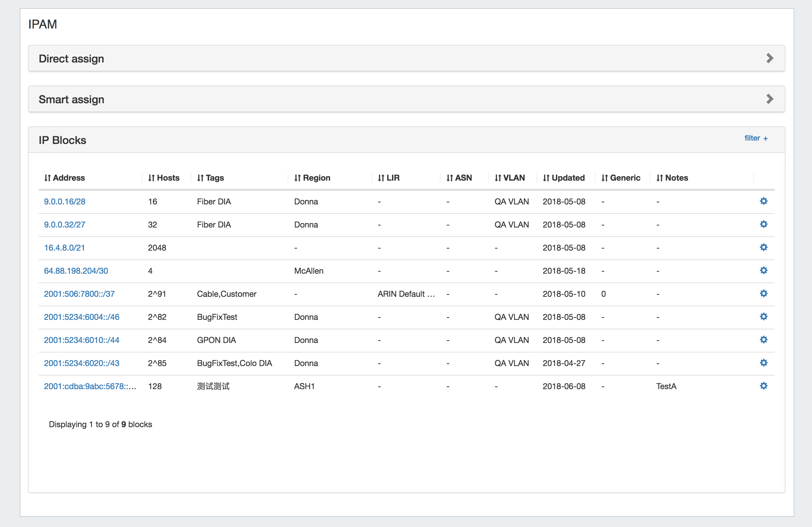Sort table by Address column

(65, 178)
